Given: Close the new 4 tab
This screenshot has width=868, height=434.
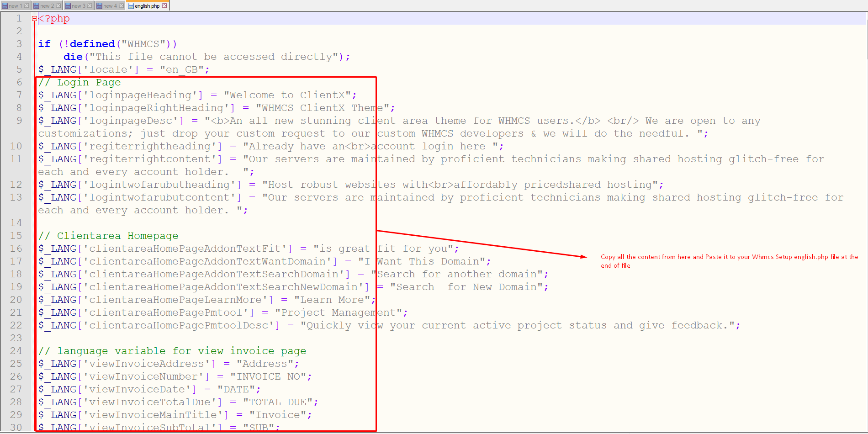Looking at the screenshot, I should pos(122,6).
